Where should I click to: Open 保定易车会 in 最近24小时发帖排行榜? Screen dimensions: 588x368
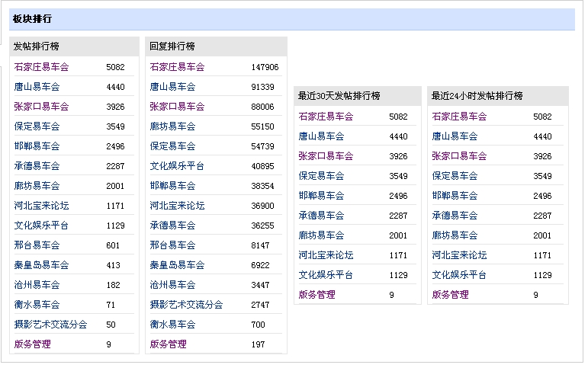pos(455,176)
